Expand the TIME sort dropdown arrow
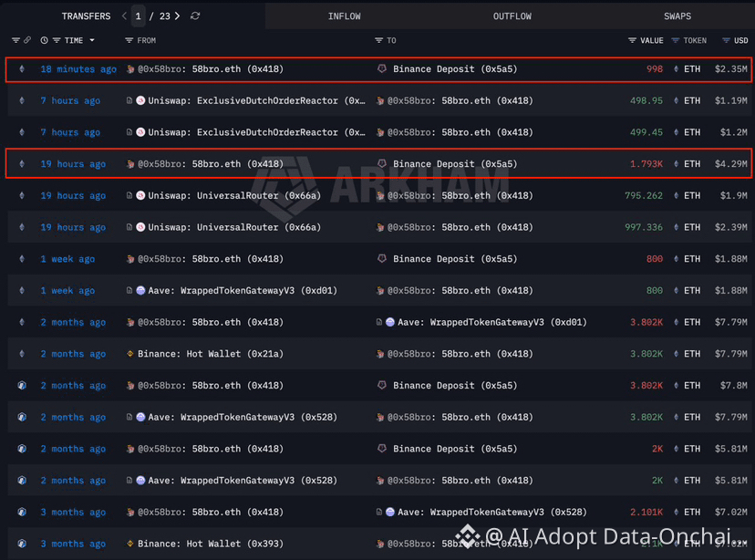The image size is (755, 560). 92,40
